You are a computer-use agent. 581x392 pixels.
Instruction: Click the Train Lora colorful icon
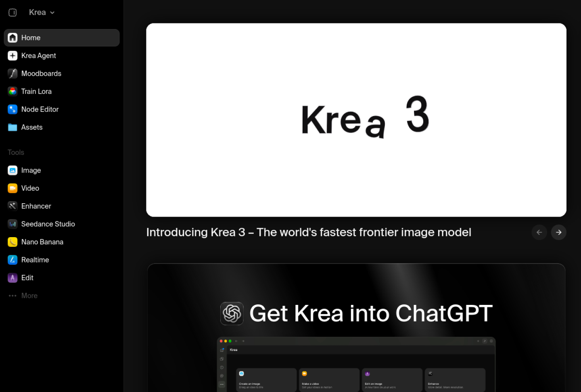pyautogui.click(x=13, y=91)
